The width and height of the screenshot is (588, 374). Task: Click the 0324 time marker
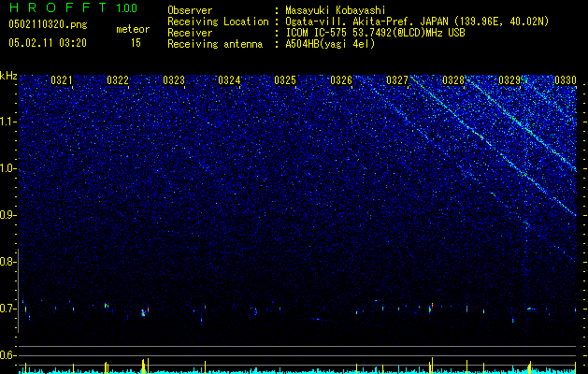pos(229,80)
